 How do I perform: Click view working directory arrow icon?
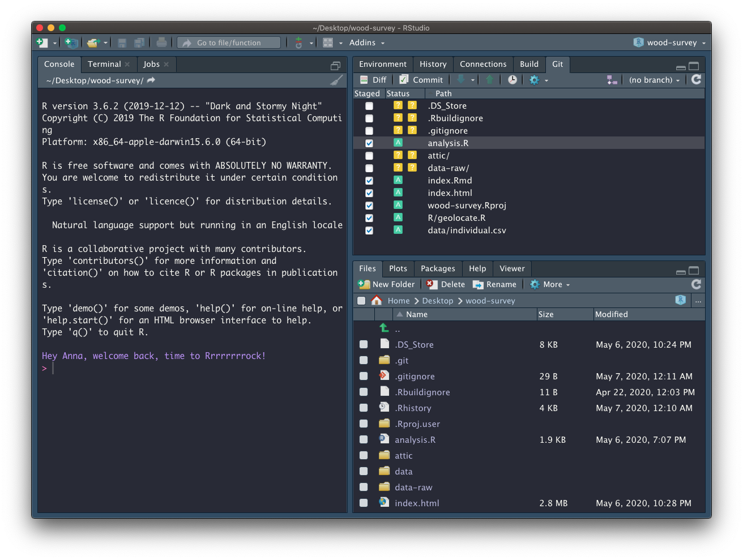pyautogui.click(x=151, y=80)
